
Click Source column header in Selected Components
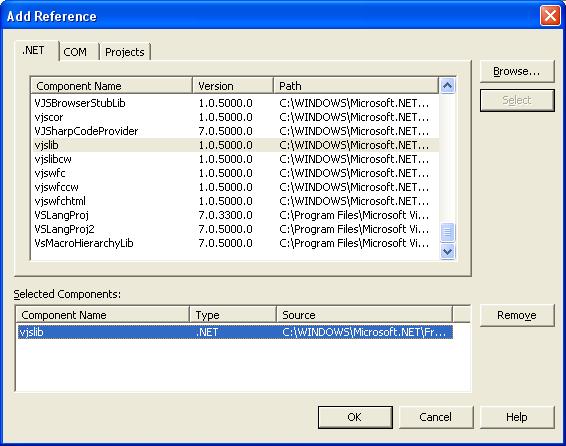pos(364,315)
